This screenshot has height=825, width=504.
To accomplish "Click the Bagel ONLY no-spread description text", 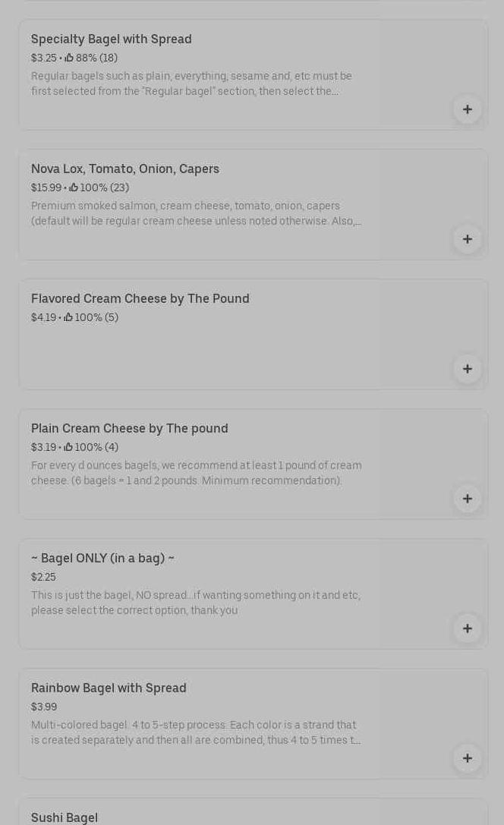I will coord(196,603).
